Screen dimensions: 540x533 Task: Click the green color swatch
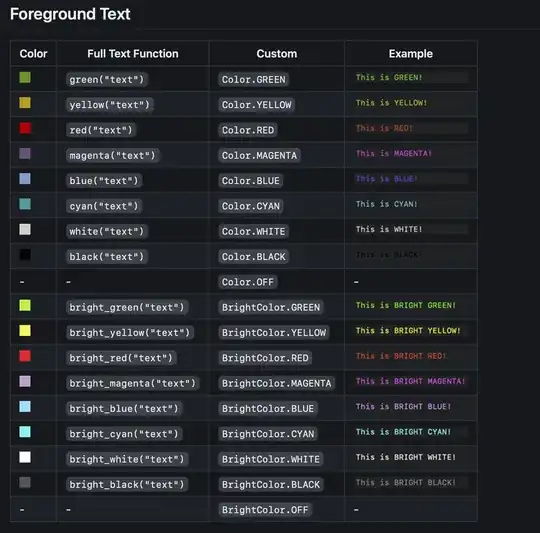[25, 77]
